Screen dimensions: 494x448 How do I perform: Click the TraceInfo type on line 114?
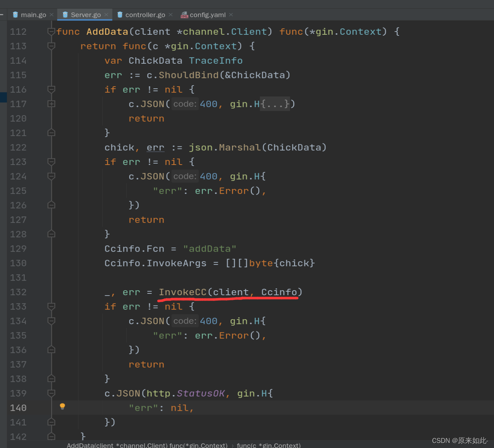point(216,60)
